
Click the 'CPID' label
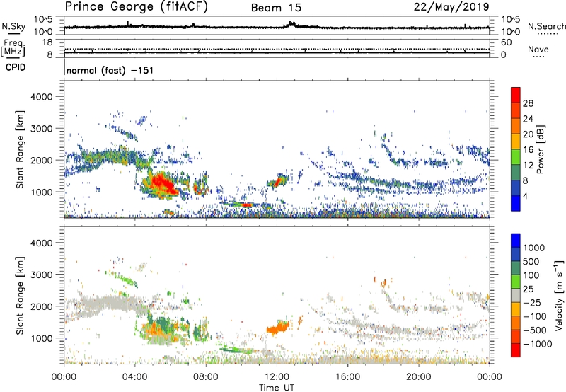(x=16, y=67)
